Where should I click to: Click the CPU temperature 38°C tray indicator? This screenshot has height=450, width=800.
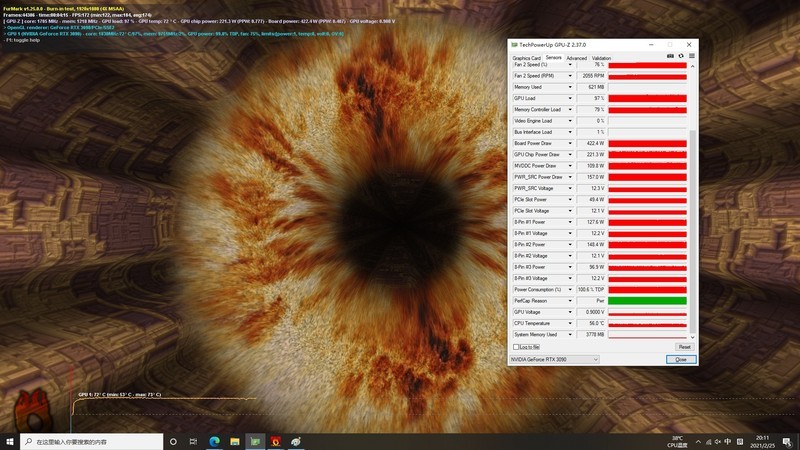[x=677, y=442]
